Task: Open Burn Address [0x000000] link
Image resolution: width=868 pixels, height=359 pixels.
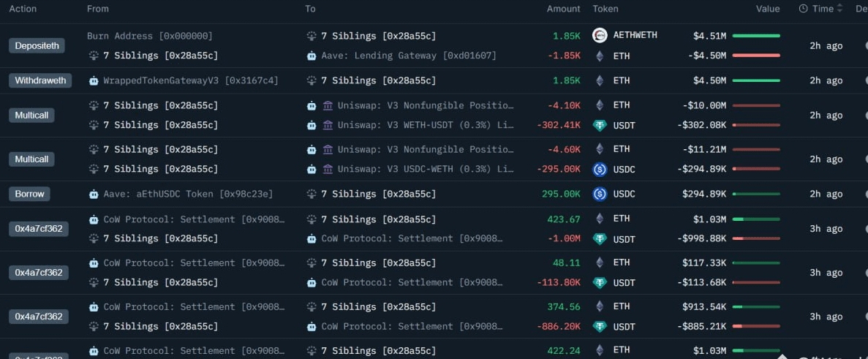Action: point(149,36)
